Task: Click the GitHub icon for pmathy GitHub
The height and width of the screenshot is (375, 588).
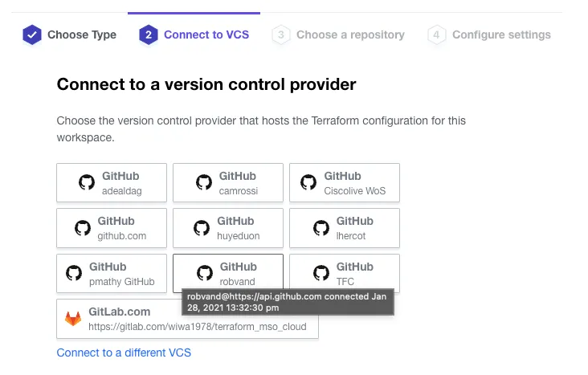Action: point(73,274)
